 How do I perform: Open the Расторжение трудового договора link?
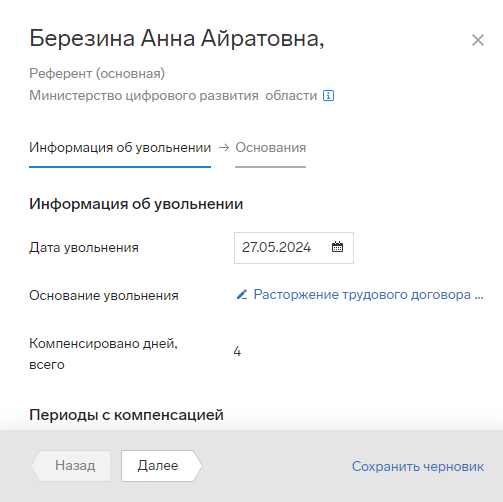368,295
